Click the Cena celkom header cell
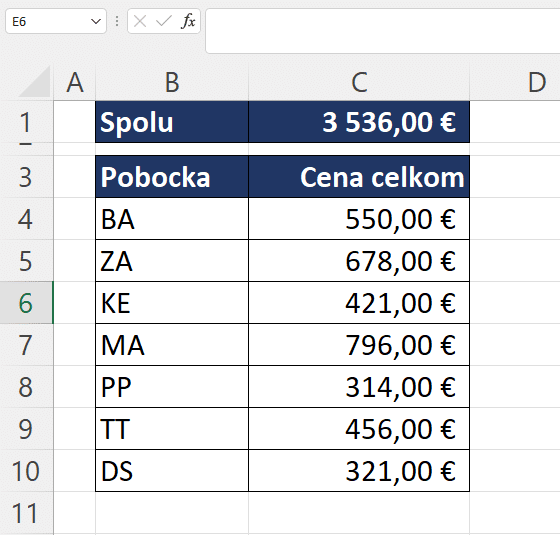 coord(359,177)
